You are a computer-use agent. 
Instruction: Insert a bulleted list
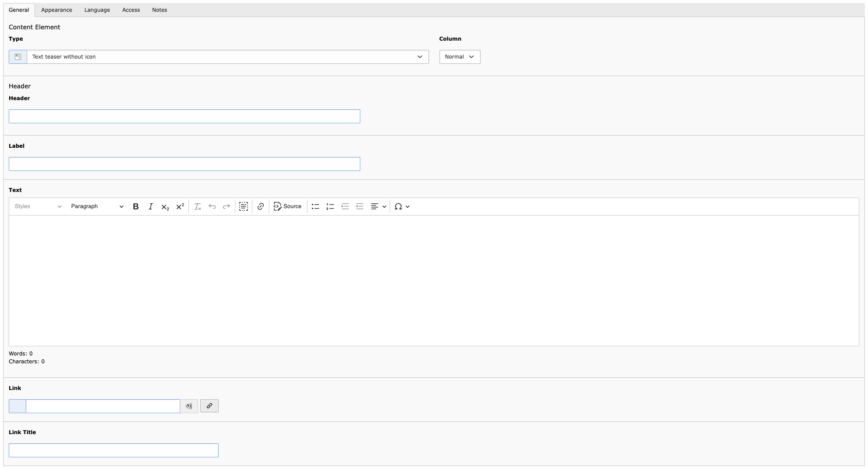tap(315, 206)
